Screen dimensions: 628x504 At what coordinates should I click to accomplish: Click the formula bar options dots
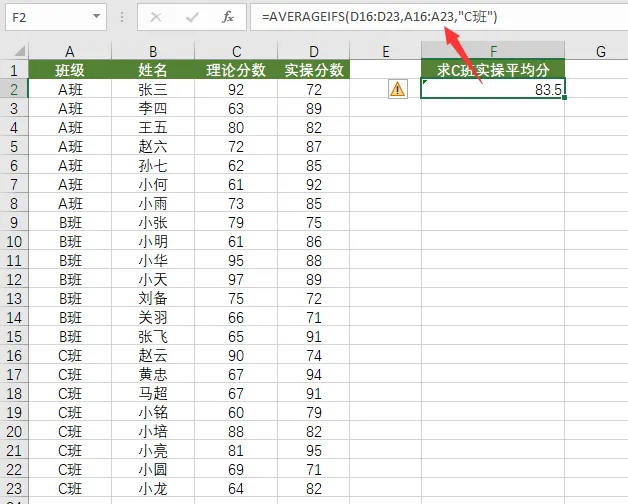click(x=122, y=17)
